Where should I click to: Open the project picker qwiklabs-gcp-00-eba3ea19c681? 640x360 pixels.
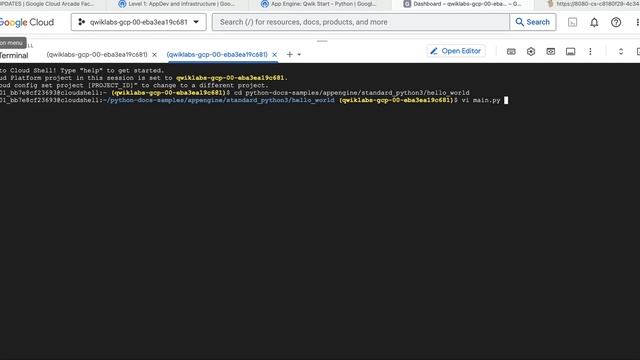139,22
